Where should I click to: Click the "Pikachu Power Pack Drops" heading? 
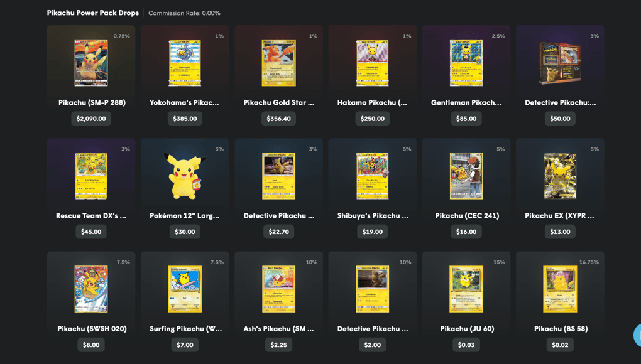point(93,13)
